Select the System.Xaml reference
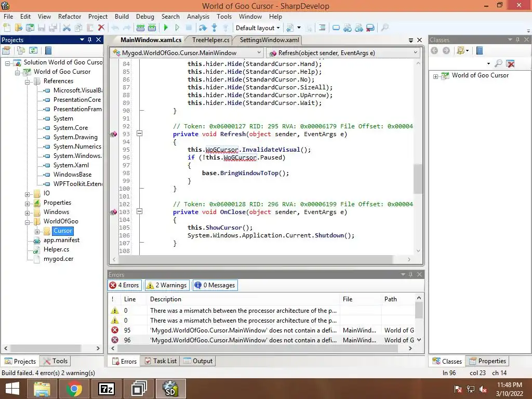The height and width of the screenshot is (399, 532). (71, 165)
